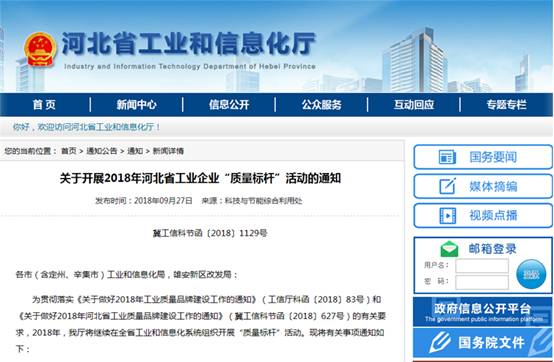Viewport: 554px width, 362px height.
Task: Focus the 密码 input field
Action: click(x=482, y=282)
